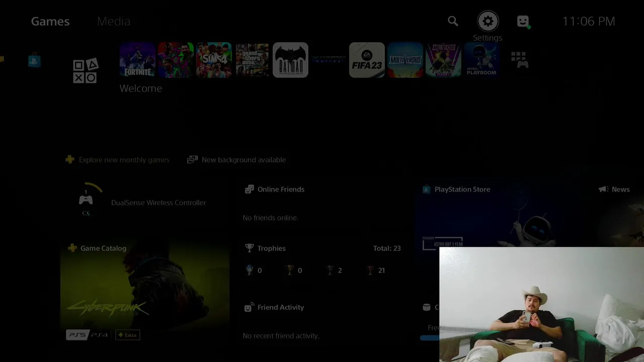This screenshot has height=362, width=644.
Task: Click the PlayStation Store card's bag icon
Action: coord(427,189)
